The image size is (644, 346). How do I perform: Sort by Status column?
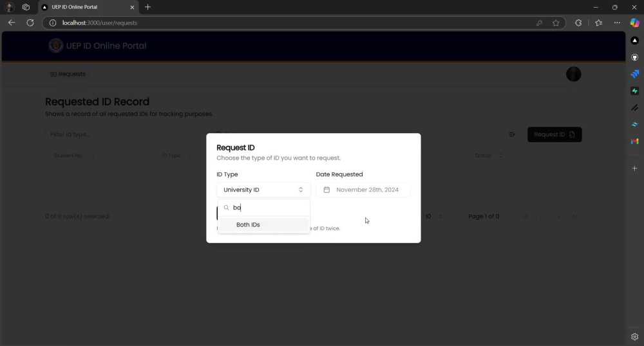488,156
